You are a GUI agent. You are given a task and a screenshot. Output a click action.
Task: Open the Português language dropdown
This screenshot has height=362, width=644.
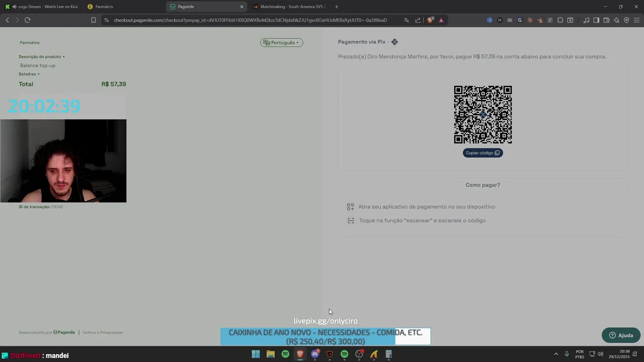(281, 43)
